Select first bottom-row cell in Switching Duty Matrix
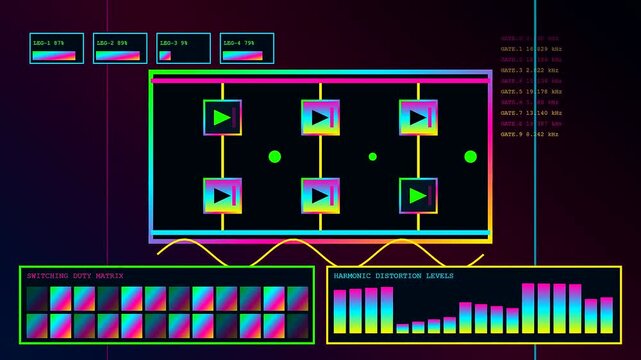Image resolution: width=641 pixels, height=360 pixels. click(37, 326)
